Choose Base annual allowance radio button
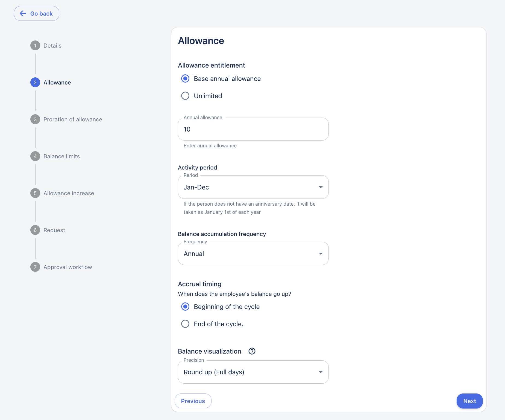This screenshot has width=505, height=420. pyautogui.click(x=185, y=79)
